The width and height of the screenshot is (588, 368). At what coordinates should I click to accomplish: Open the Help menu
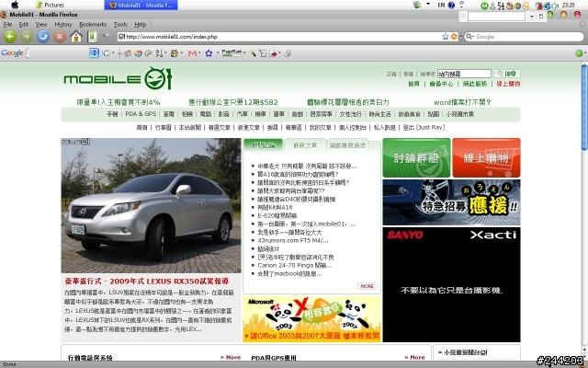(141, 25)
